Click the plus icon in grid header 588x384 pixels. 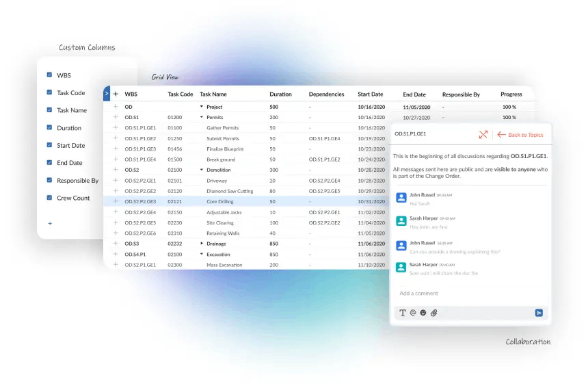click(116, 94)
